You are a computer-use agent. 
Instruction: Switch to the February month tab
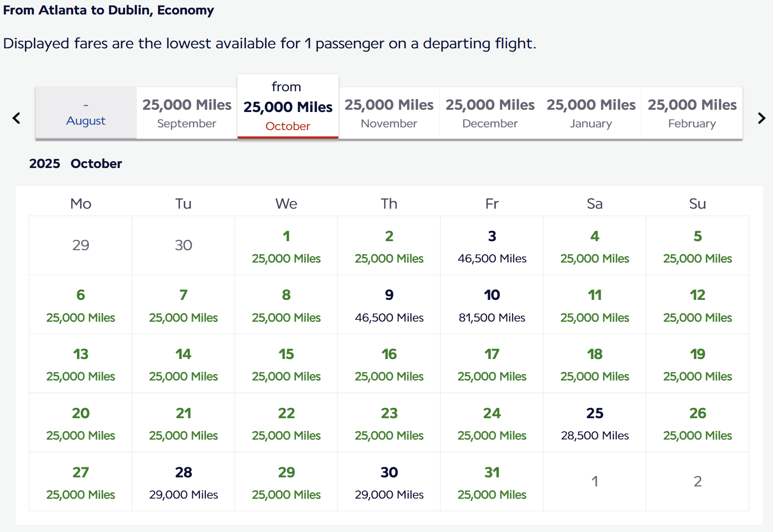(692, 113)
